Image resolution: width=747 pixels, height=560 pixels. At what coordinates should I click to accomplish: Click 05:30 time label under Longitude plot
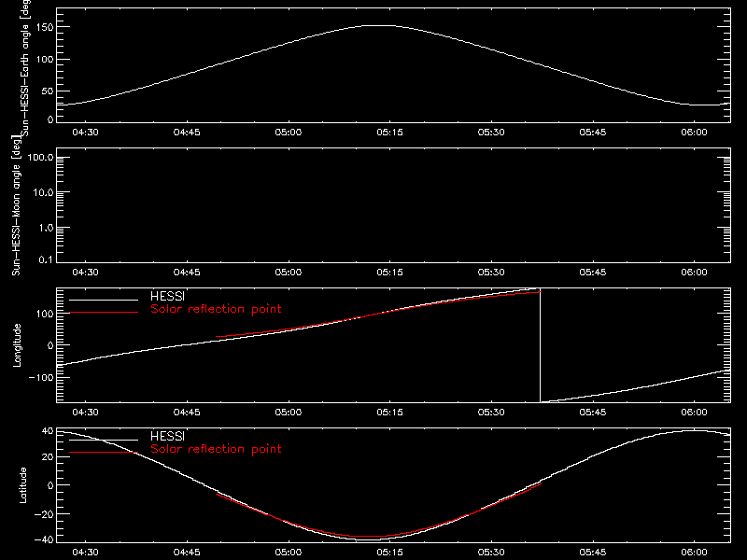pos(491,413)
